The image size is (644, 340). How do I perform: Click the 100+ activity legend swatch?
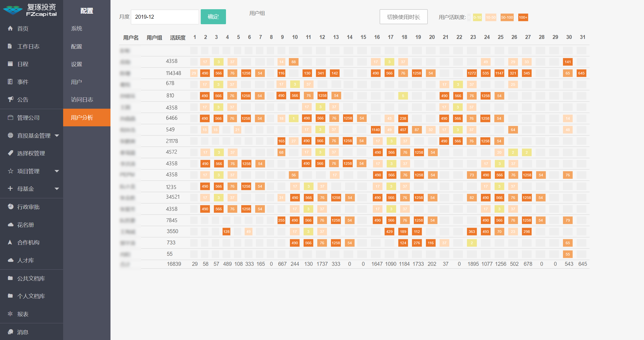click(523, 17)
